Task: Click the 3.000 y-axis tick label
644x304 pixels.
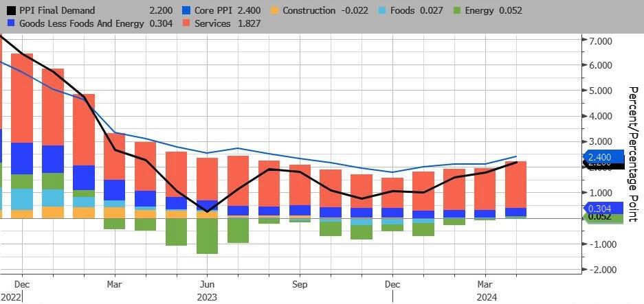Action: [600, 141]
